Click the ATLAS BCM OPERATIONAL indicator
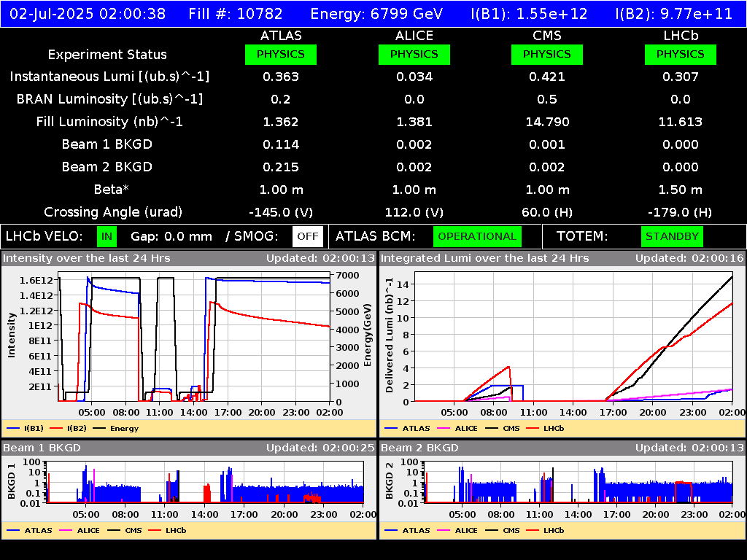This screenshot has height=560, width=747. [x=477, y=236]
